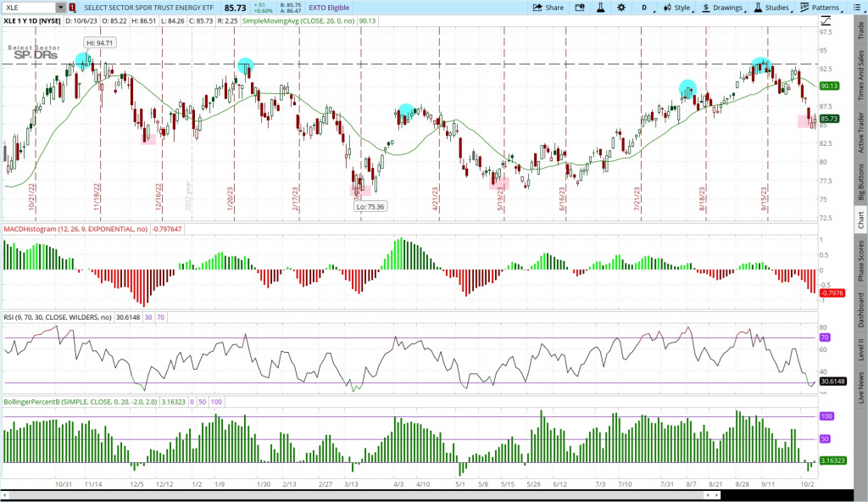
Task: Switch to the Dashboard sidebar tab
Action: tap(861, 310)
